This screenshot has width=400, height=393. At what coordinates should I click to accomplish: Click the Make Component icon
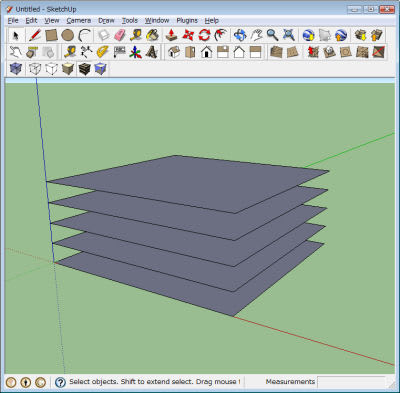point(104,35)
